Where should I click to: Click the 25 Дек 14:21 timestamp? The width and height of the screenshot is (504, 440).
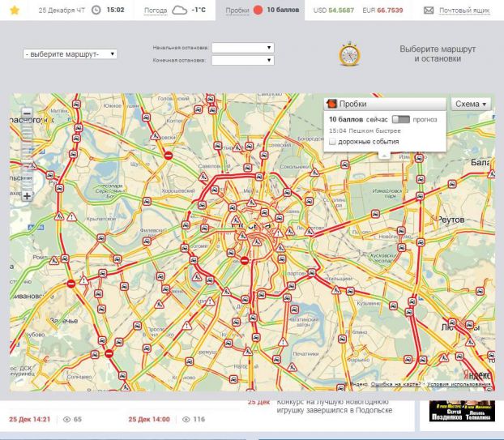coord(29,419)
